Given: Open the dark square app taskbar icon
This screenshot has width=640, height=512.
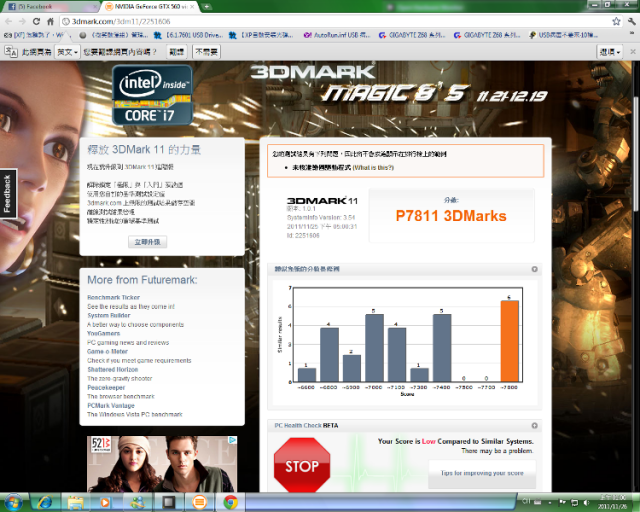Looking at the screenshot, I should click(168, 502).
